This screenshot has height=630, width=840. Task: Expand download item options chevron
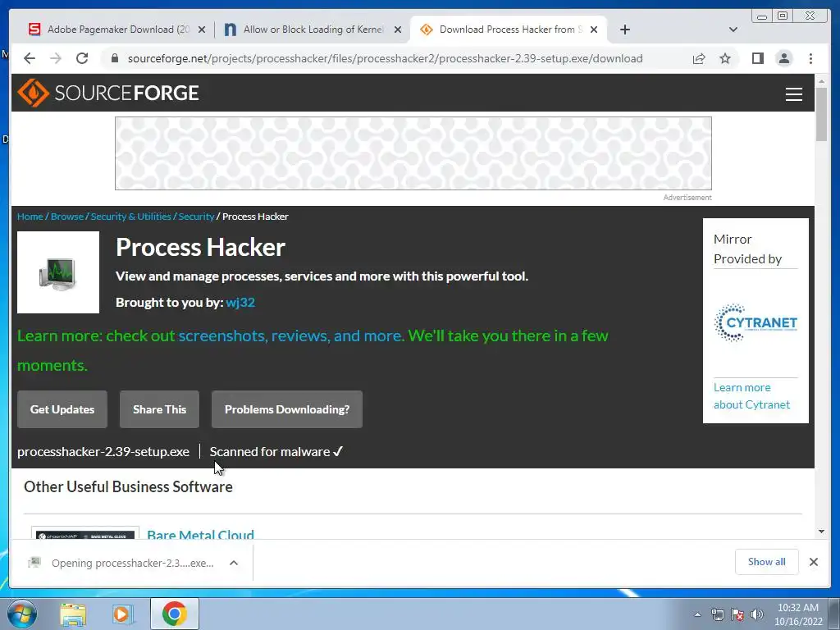click(x=234, y=563)
